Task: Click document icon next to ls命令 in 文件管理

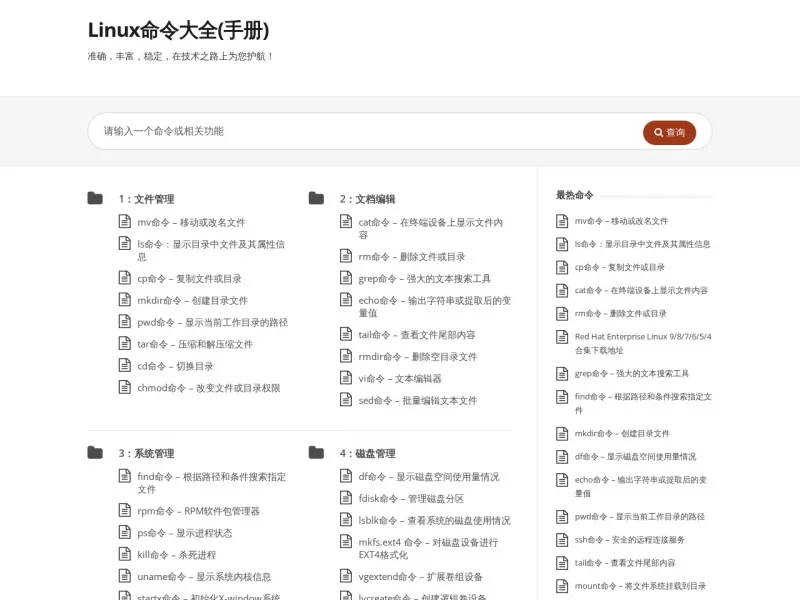Action: click(x=124, y=243)
